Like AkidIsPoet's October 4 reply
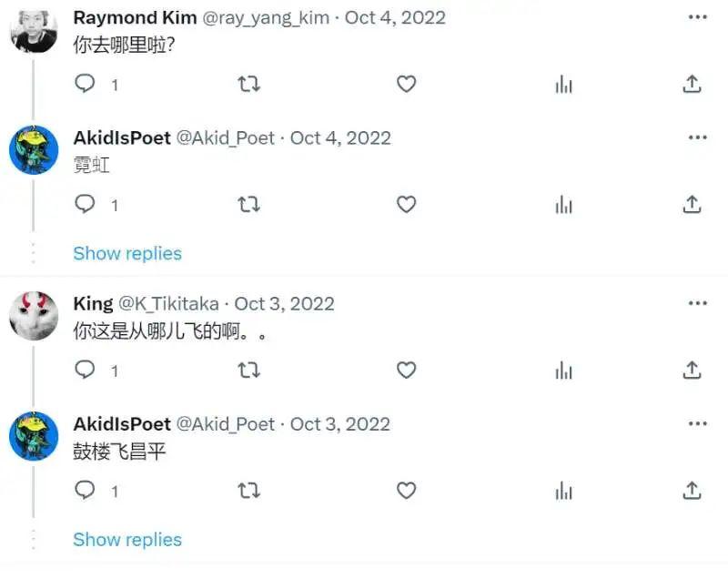Screen dimensions: 728x579 coord(407,205)
